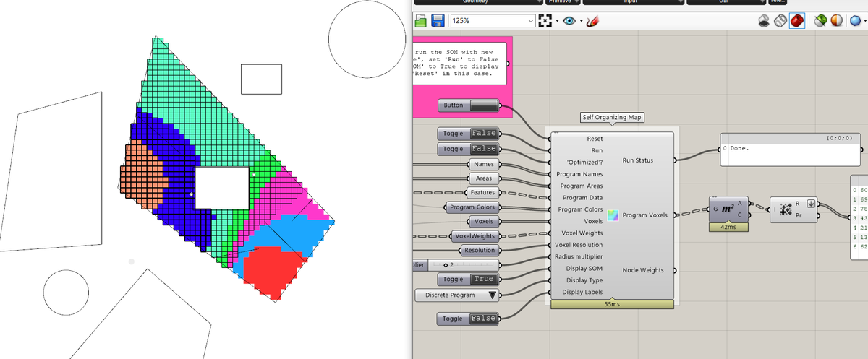Click the 'Reset' input label
Screen dimensions: 868x359
tap(595, 139)
